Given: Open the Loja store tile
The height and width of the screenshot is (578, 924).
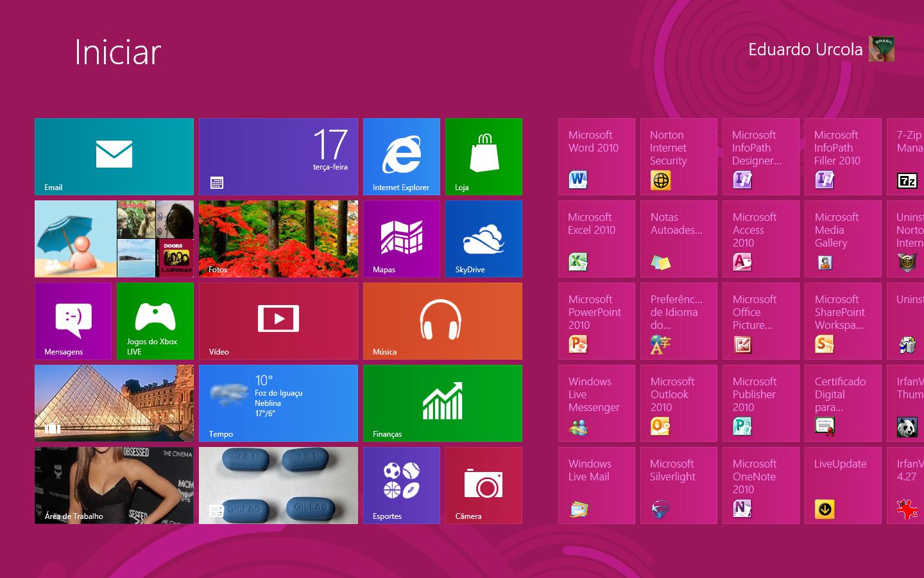Looking at the screenshot, I should coord(483,156).
